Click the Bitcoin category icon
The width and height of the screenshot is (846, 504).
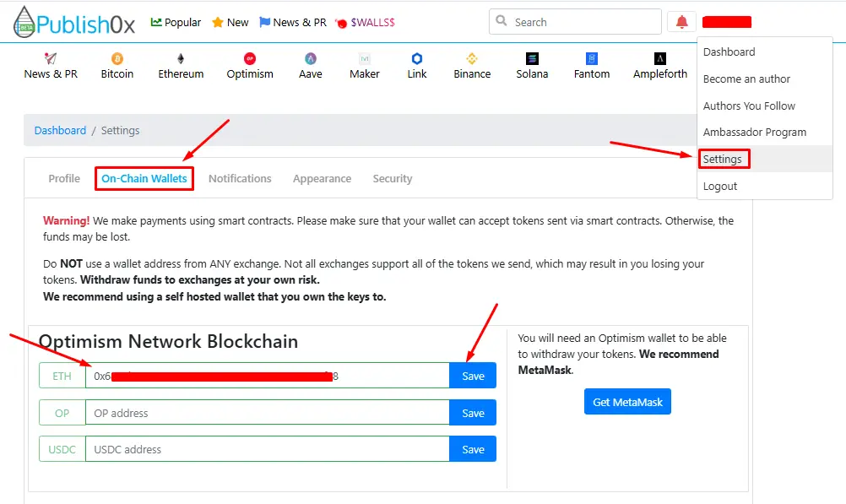117,58
